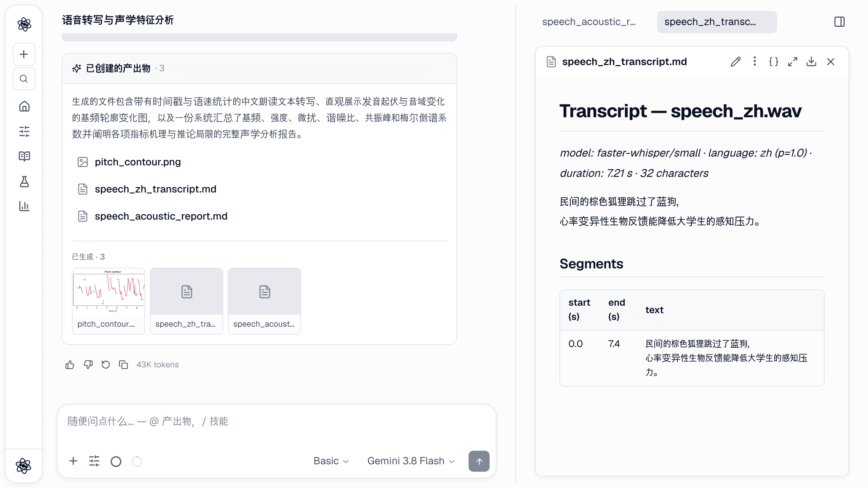Open composer tool settings sliders icon
The height and width of the screenshot is (488, 868).
94,461
